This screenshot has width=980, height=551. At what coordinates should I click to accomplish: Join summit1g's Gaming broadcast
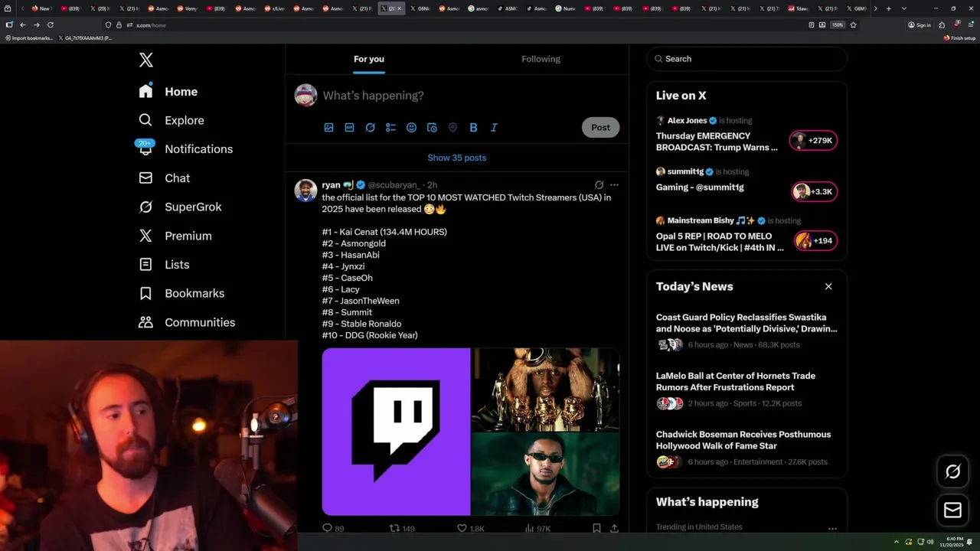[x=700, y=187]
